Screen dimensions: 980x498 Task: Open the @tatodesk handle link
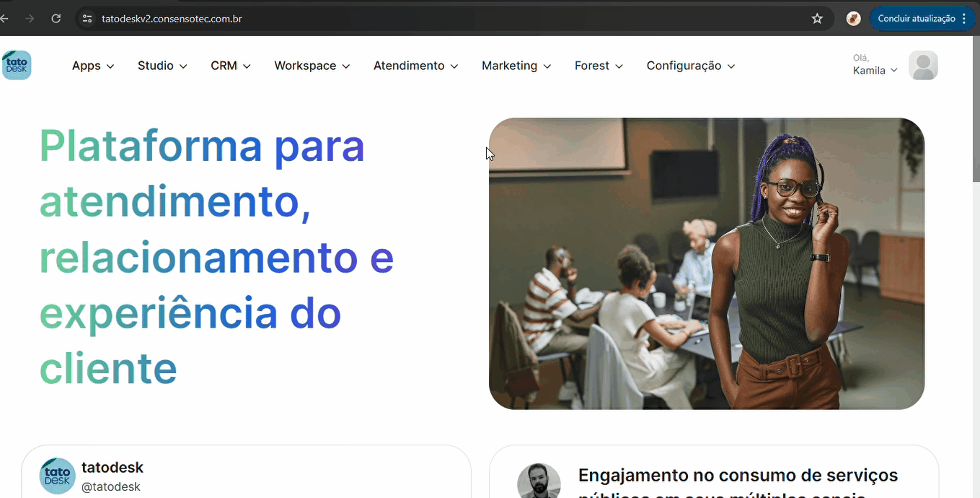pyautogui.click(x=111, y=486)
